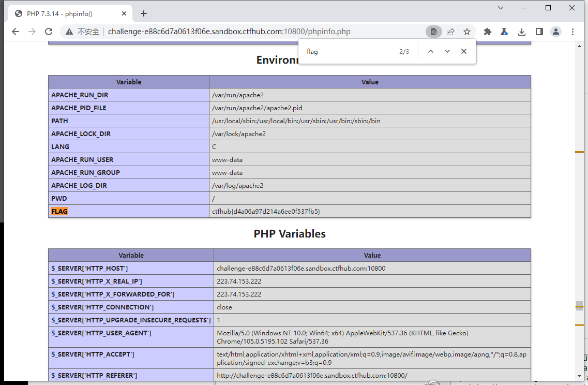Share this page via share icon
This screenshot has width=588, height=385.
coord(450,32)
